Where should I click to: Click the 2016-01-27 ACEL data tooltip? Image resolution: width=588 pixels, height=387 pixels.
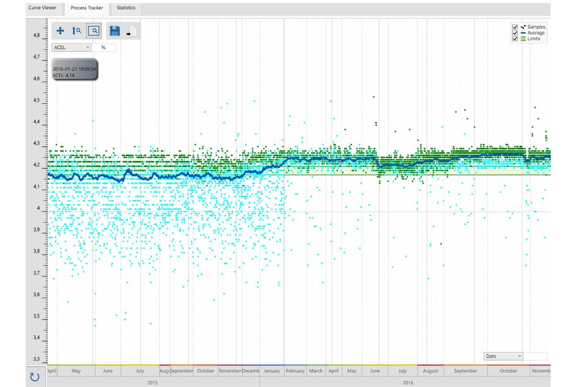coord(74,69)
